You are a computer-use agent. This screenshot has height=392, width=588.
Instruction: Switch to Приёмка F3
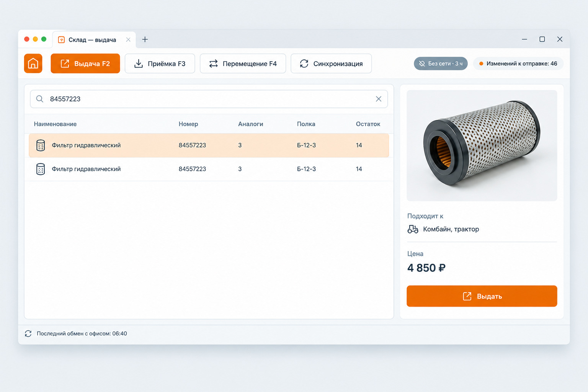tap(160, 64)
